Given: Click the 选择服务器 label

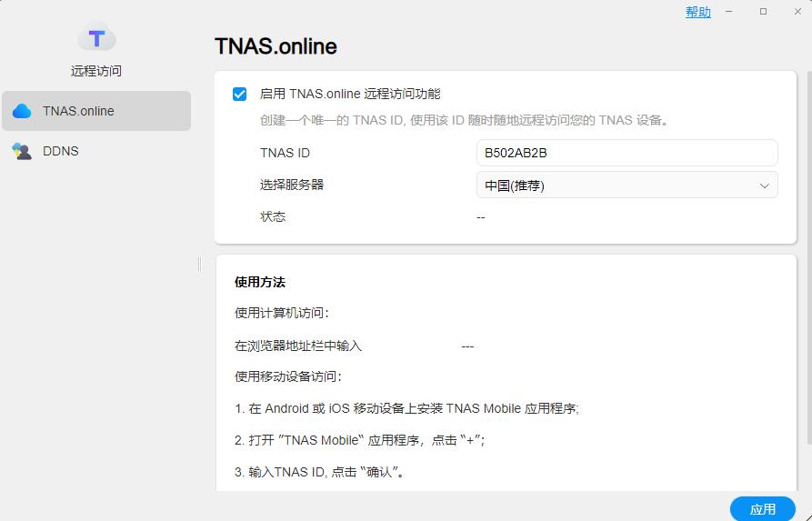Looking at the screenshot, I should (292, 185).
